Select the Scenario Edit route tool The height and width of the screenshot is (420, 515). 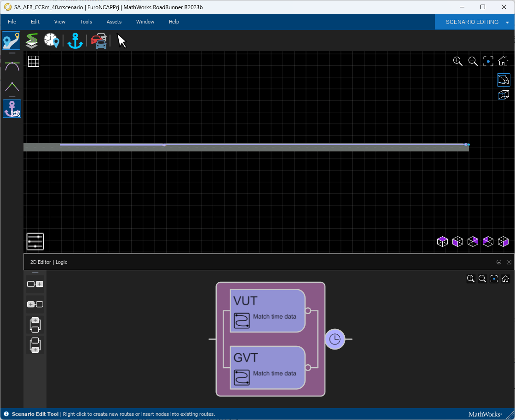pyautogui.click(x=12, y=41)
